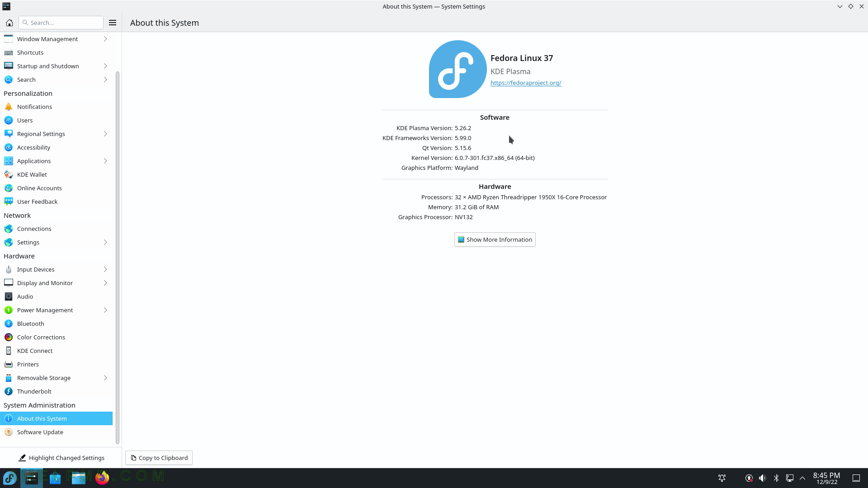
Task: Open the hamburger menu button
Action: (x=113, y=23)
